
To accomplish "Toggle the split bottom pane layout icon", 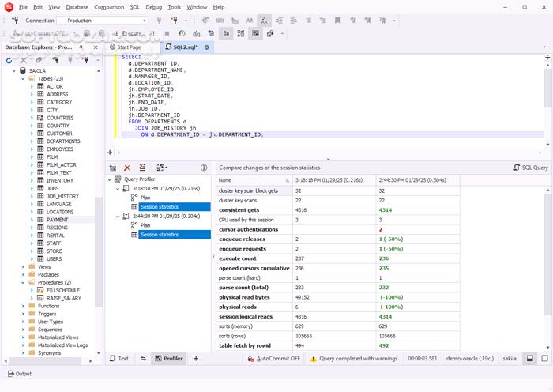I will [x=530, y=359].
